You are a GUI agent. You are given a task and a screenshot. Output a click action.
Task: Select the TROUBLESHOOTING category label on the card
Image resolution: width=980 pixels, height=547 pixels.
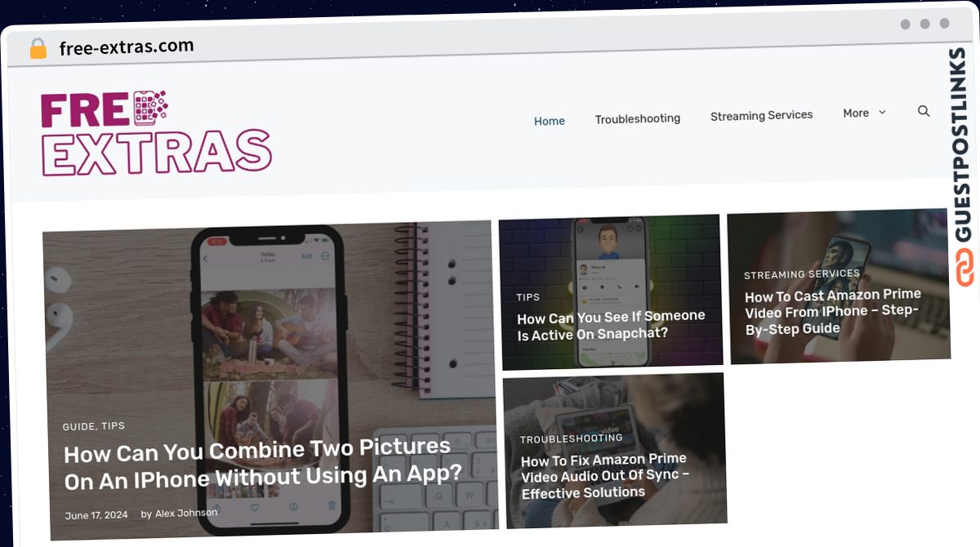(x=572, y=439)
